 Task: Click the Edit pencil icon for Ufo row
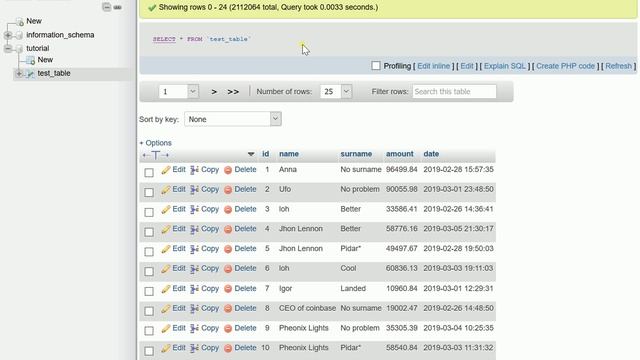pyautogui.click(x=165, y=190)
